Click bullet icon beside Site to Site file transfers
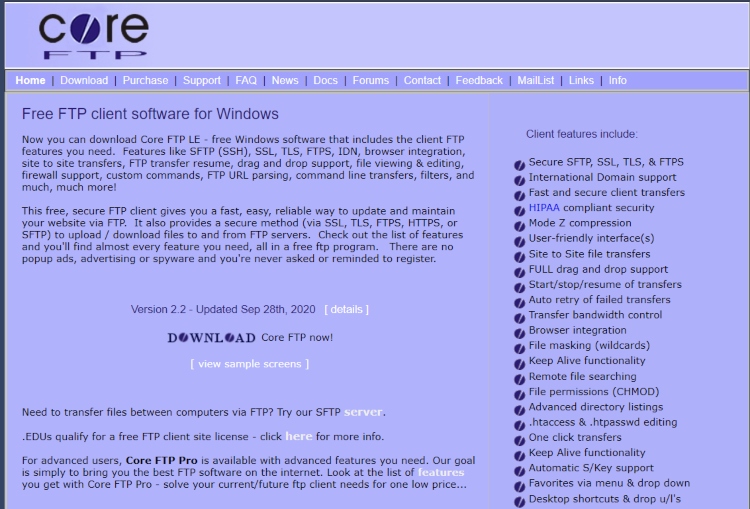750x509 pixels. 519,257
